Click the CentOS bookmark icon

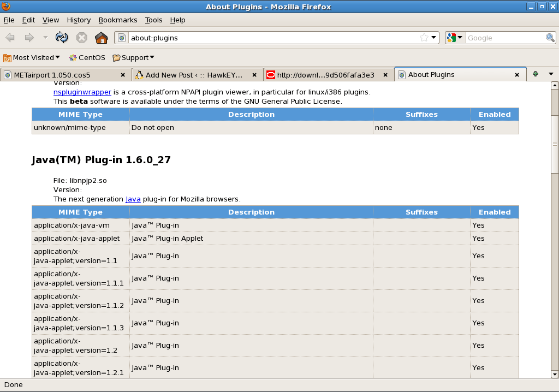[72, 57]
